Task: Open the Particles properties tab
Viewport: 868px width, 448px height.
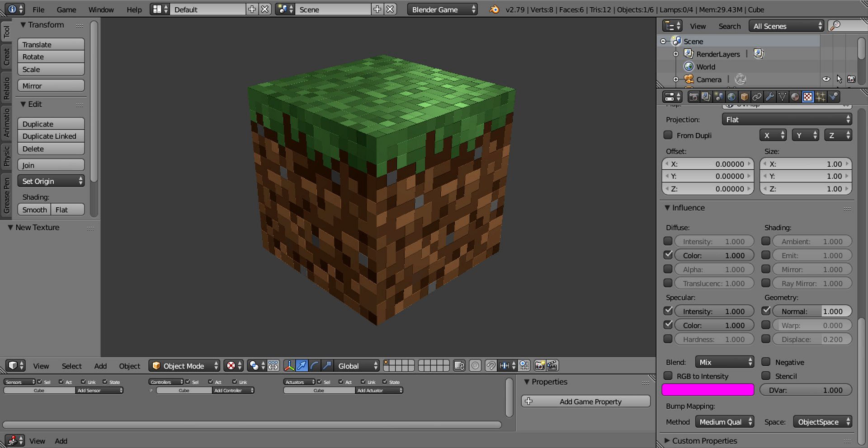Action: (821, 96)
